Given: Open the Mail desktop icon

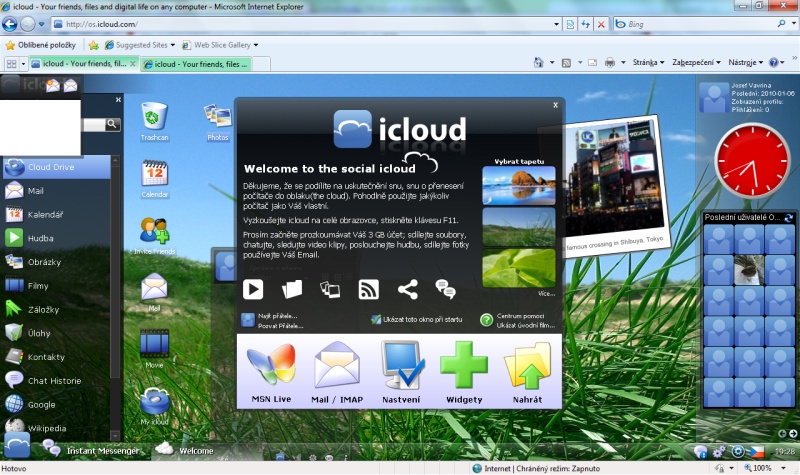Looking at the screenshot, I should click(x=154, y=292).
